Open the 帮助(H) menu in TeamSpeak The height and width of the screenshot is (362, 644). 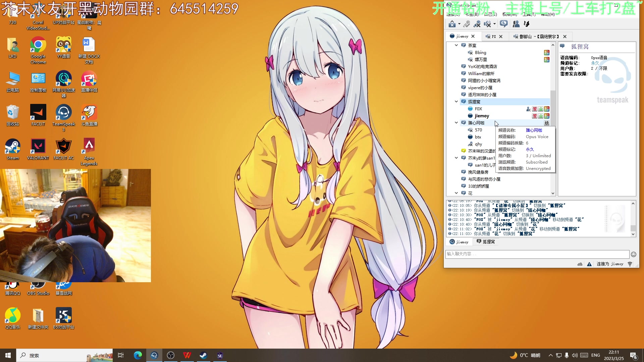tap(547, 14)
